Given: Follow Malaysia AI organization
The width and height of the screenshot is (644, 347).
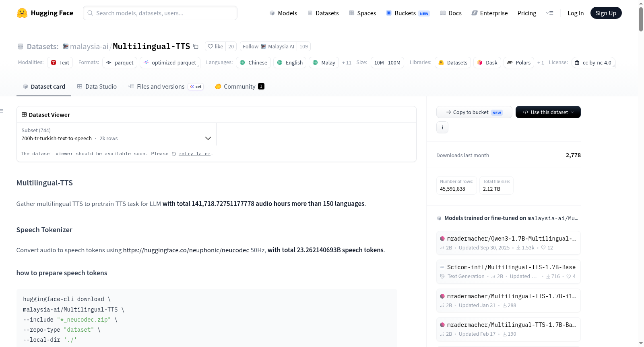Looking at the screenshot, I should tap(268, 46).
